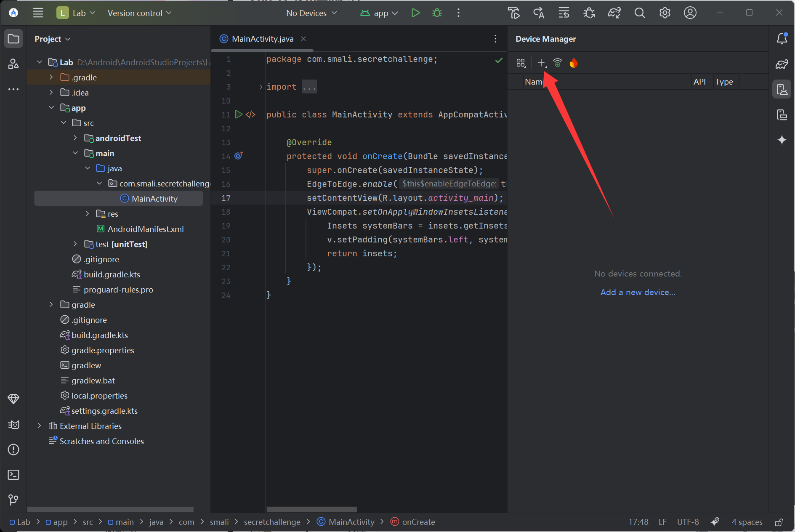Toggle Project tool window folder button
This screenshot has width=795, height=532.
coord(13,39)
